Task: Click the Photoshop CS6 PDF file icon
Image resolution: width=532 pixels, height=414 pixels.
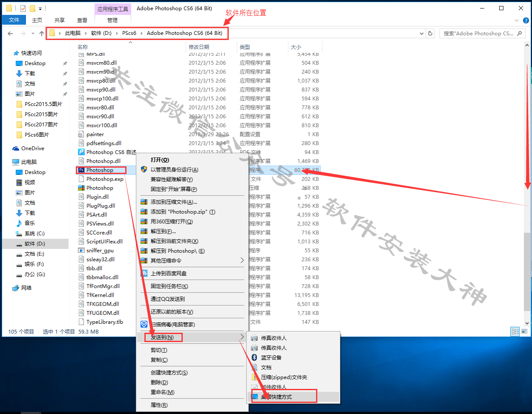Action: 81,152
